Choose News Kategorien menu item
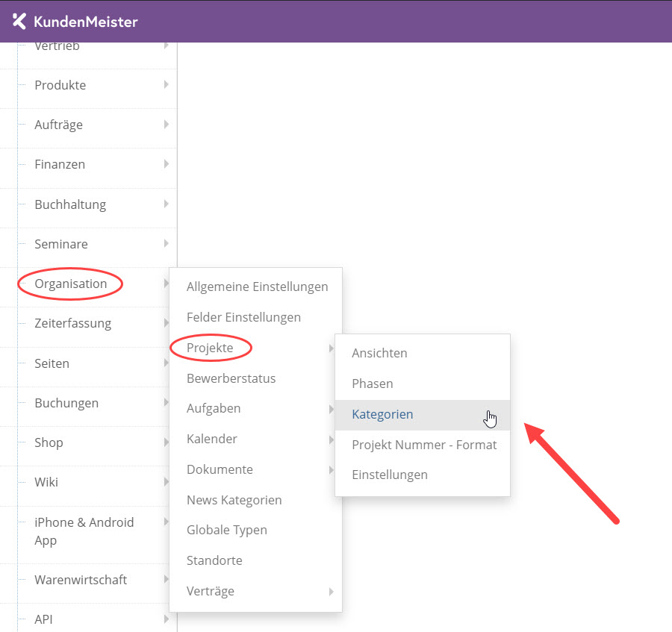 coord(234,500)
